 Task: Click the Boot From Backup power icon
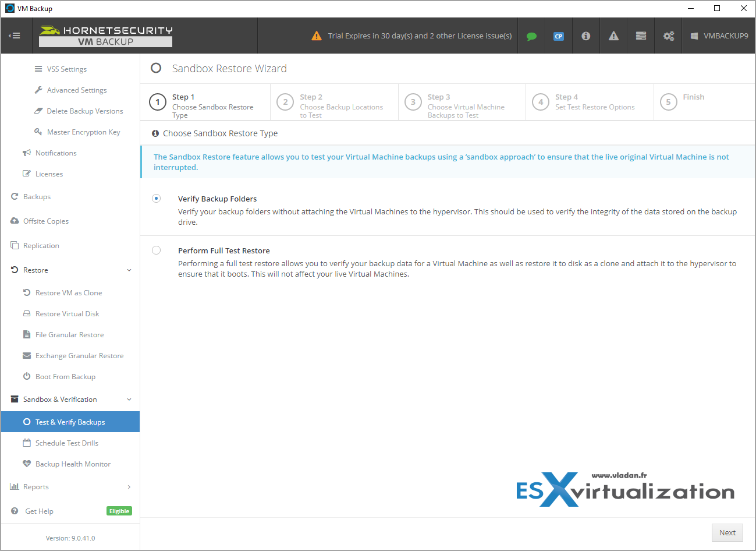coord(27,376)
